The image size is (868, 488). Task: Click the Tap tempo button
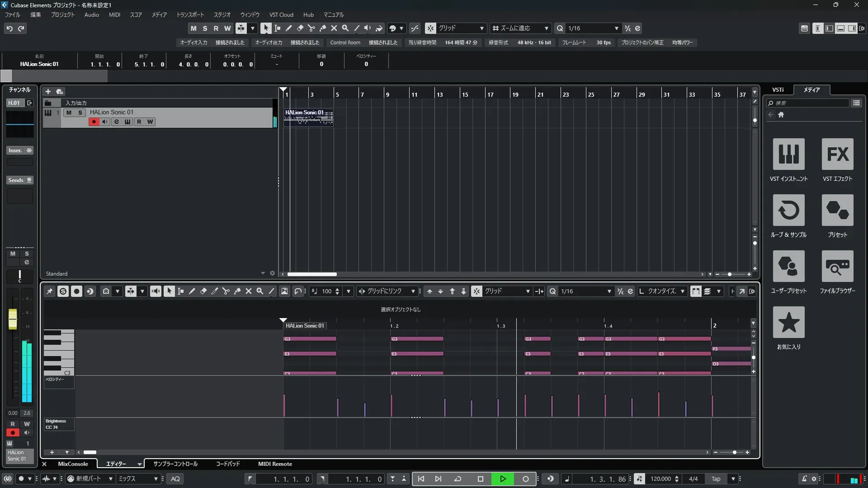716,479
